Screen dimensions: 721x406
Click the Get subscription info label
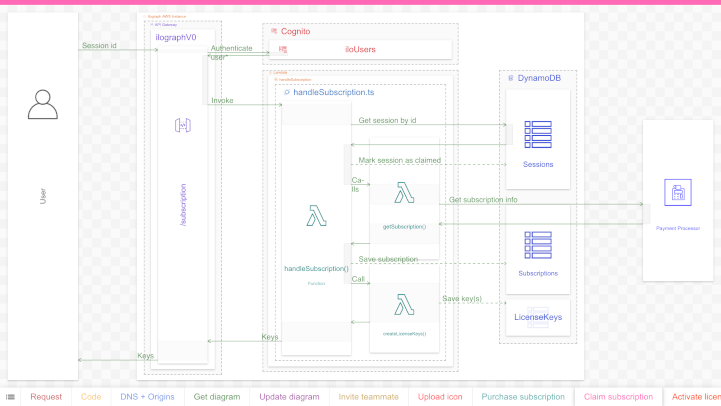click(x=483, y=200)
